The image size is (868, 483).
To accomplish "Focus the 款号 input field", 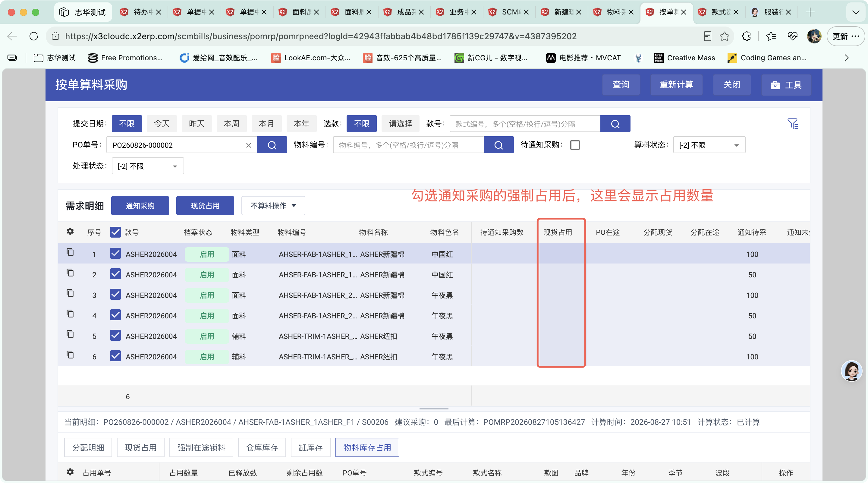I will click(x=525, y=124).
